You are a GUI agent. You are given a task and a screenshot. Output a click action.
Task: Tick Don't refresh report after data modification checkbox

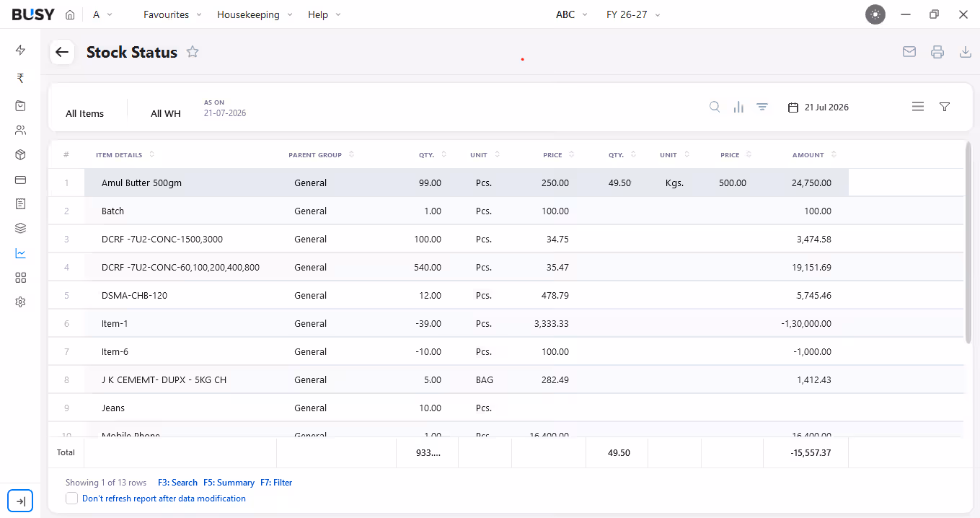[72, 499]
